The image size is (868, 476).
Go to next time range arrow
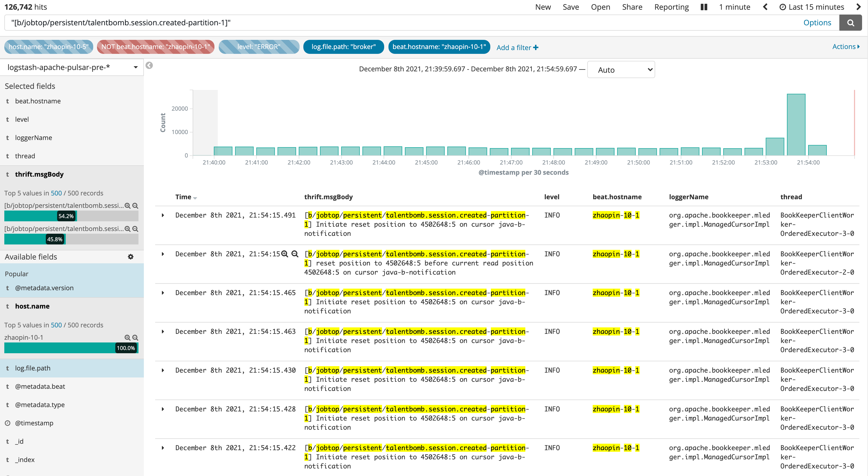[858, 7]
